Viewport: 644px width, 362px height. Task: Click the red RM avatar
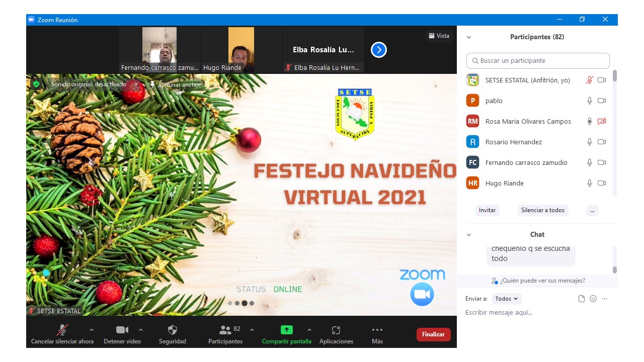[x=472, y=121]
